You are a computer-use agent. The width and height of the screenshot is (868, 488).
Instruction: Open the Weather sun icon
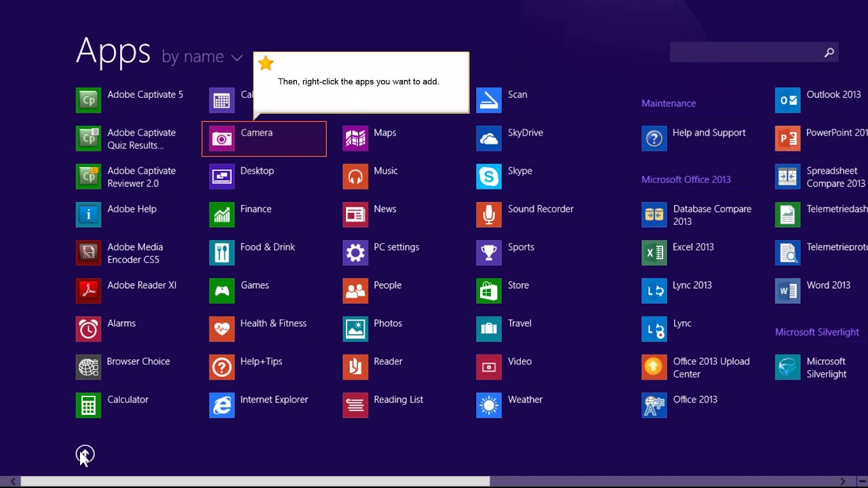point(489,405)
